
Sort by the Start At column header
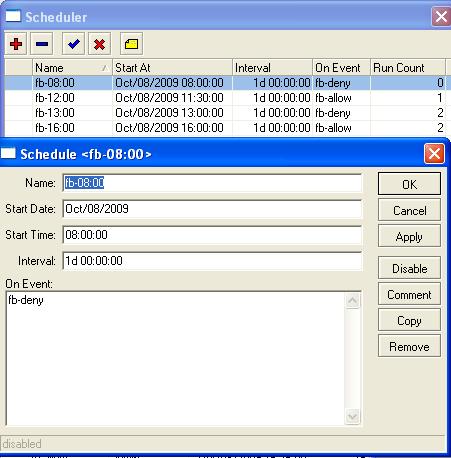click(x=172, y=68)
